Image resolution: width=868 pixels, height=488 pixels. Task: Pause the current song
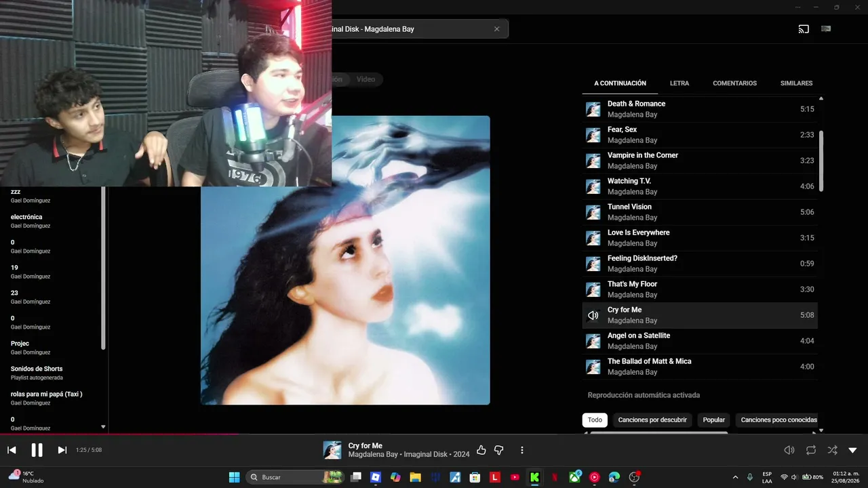37,450
